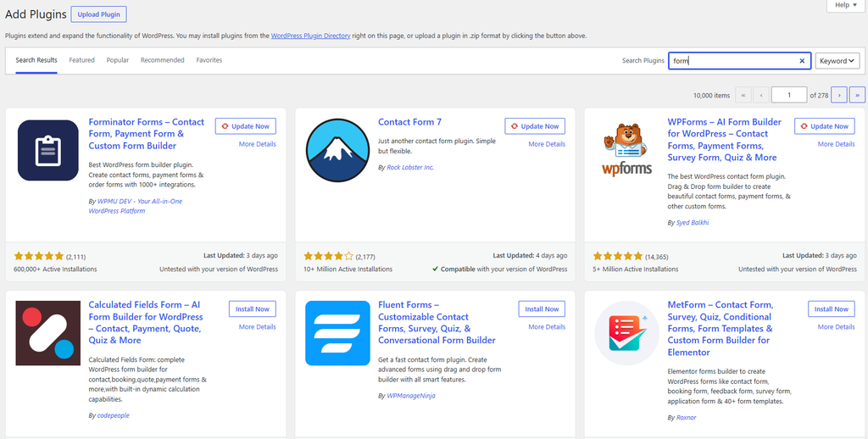Install the MetForm plugin

coord(832,308)
